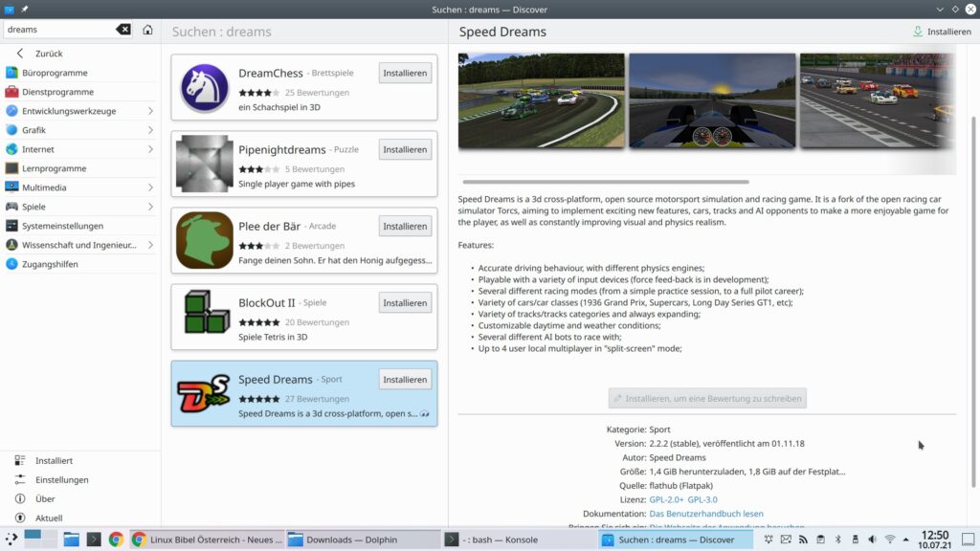The image size is (980, 551).
Task: Click the Plee der Bär icon
Action: (205, 240)
